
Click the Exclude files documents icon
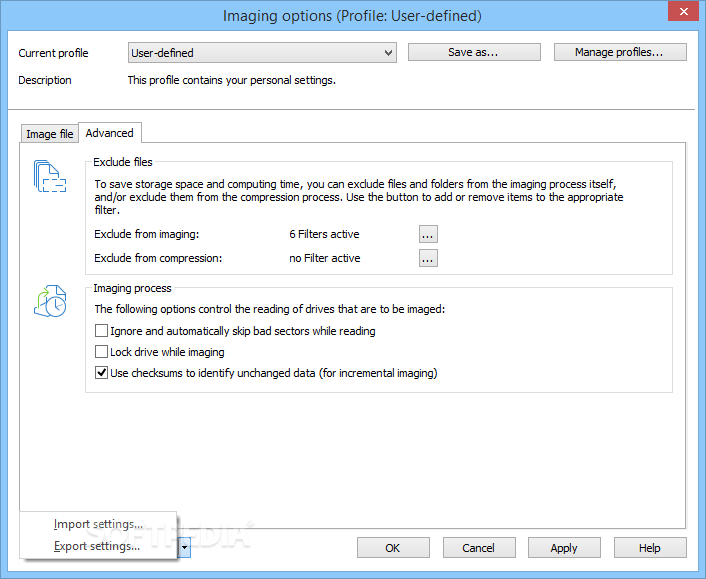50,176
